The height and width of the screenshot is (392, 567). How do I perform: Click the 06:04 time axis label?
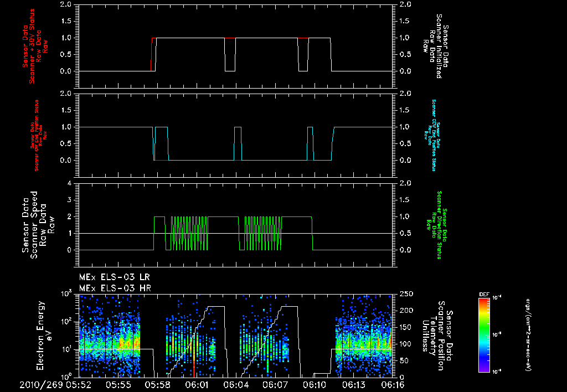236,385
